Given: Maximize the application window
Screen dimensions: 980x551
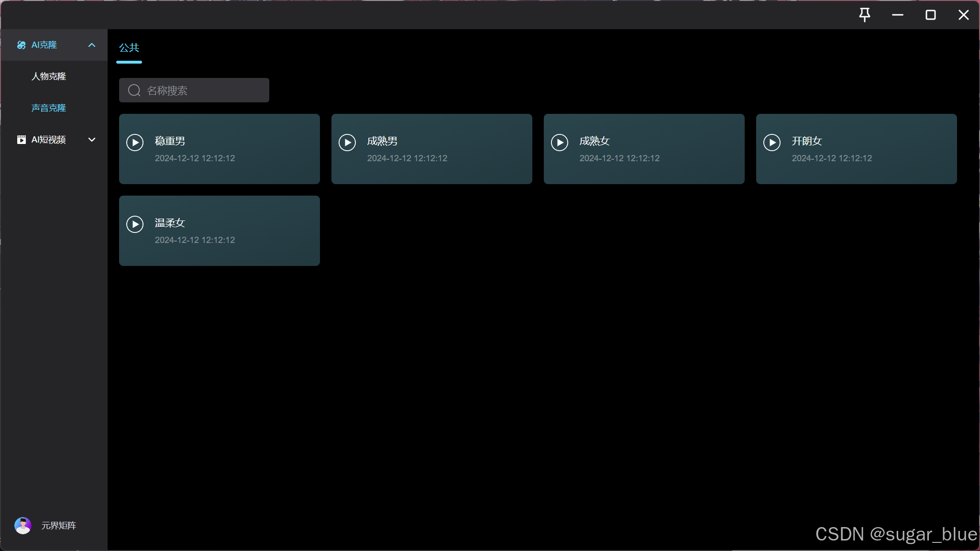Looking at the screenshot, I should tap(931, 15).
